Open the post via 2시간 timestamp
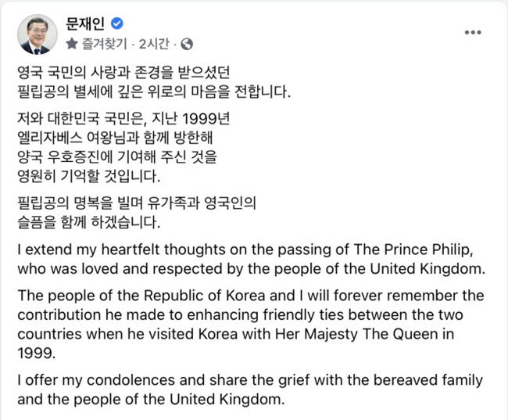The height and width of the screenshot is (420, 508). point(154,44)
